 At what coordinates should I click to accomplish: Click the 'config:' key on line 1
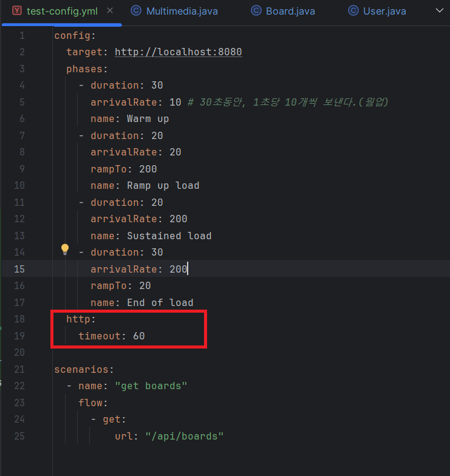[x=75, y=35]
